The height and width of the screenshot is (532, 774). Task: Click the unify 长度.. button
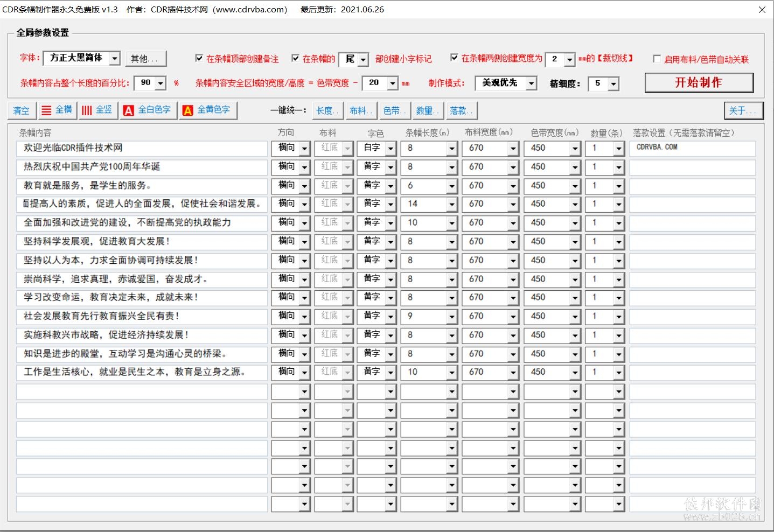(x=327, y=110)
